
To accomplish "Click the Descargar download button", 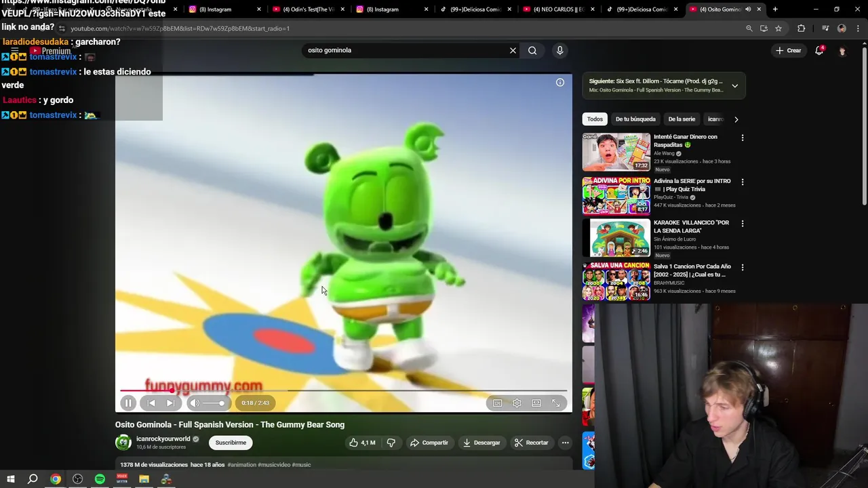I will 481,443.
